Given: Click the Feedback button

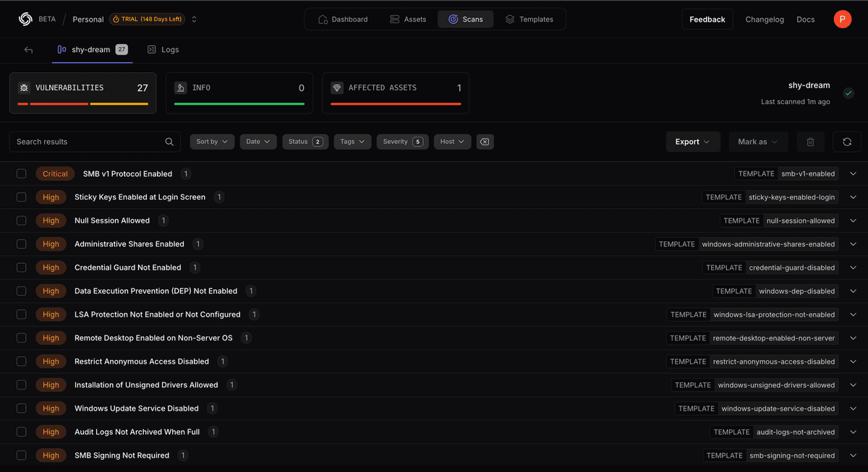Looking at the screenshot, I should coord(707,19).
